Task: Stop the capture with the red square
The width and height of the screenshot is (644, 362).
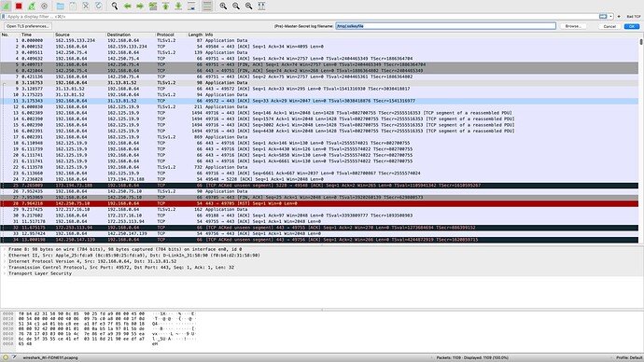Action: pyautogui.click(x=19, y=6)
